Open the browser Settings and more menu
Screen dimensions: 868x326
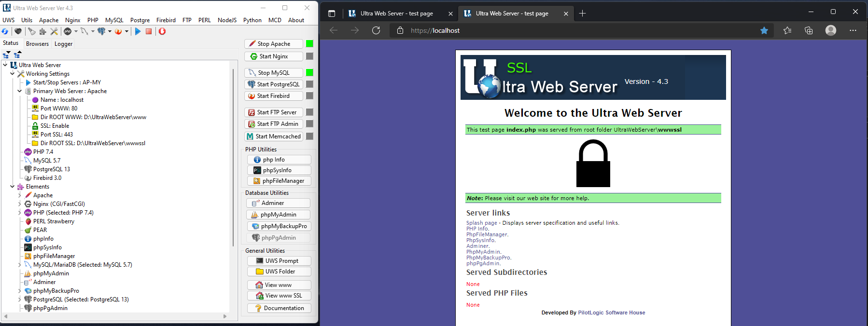point(853,30)
